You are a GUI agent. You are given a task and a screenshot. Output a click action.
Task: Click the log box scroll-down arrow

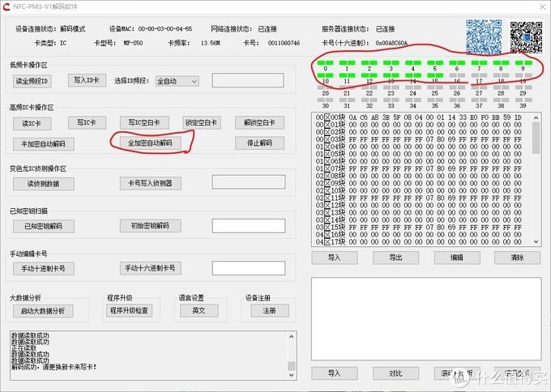pos(292,375)
